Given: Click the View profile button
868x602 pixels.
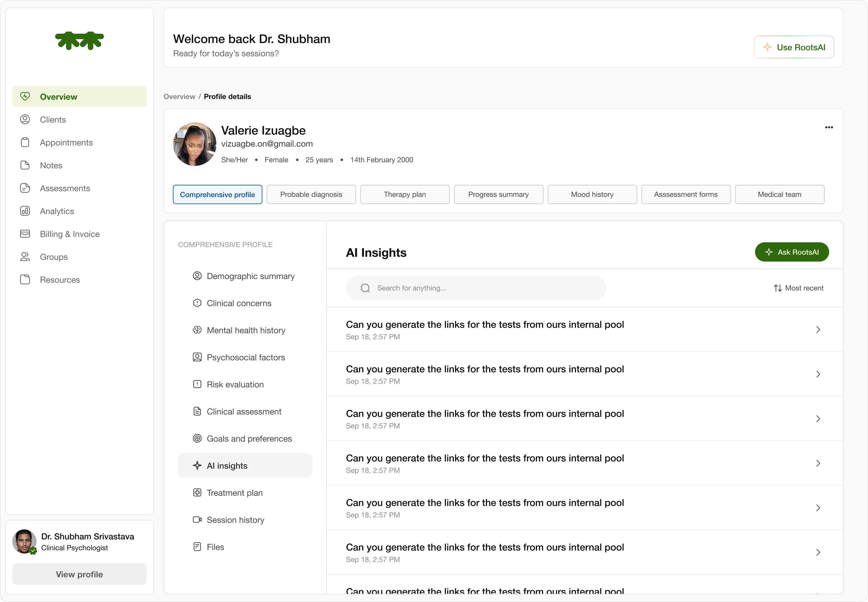Looking at the screenshot, I should [79, 574].
